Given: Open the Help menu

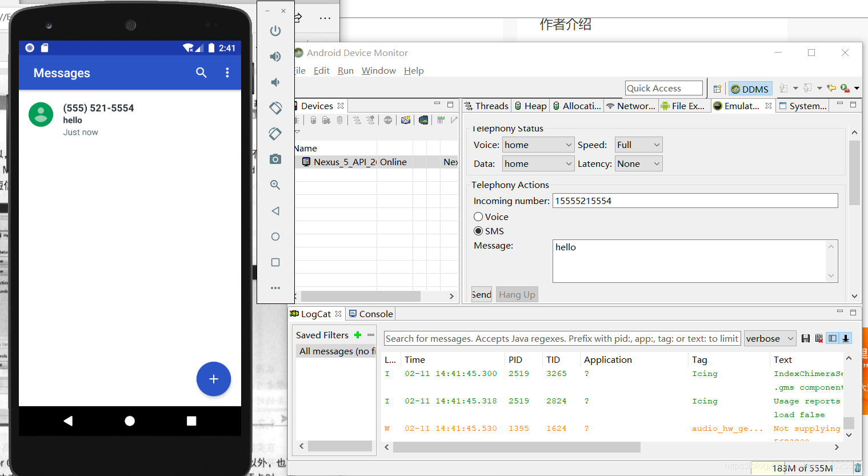Looking at the screenshot, I should click(x=414, y=70).
